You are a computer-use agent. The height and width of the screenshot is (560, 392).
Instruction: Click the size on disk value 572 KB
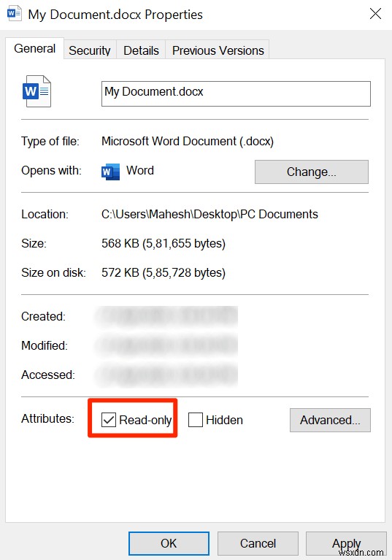tap(164, 272)
